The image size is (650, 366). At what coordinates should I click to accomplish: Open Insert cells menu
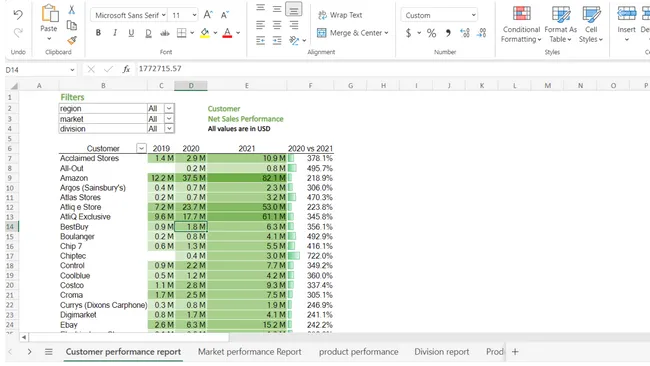point(626,24)
